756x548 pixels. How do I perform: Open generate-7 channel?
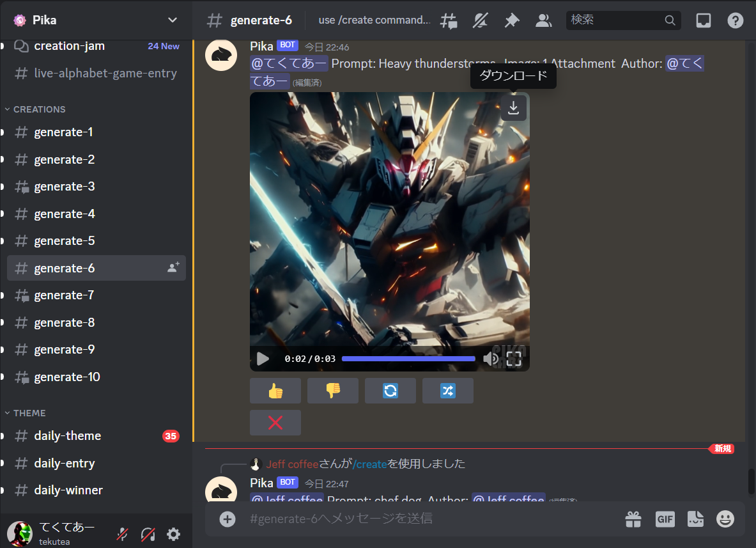[96, 295]
